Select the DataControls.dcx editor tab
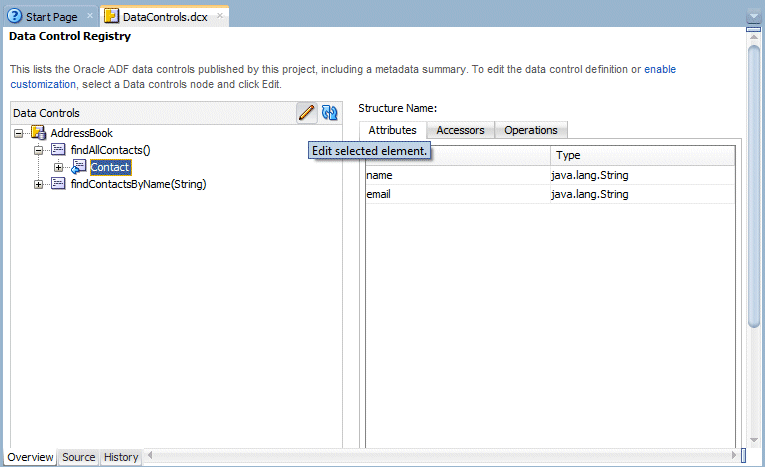The width and height of the screenshot is (765, 467). (x=165, y=17)
